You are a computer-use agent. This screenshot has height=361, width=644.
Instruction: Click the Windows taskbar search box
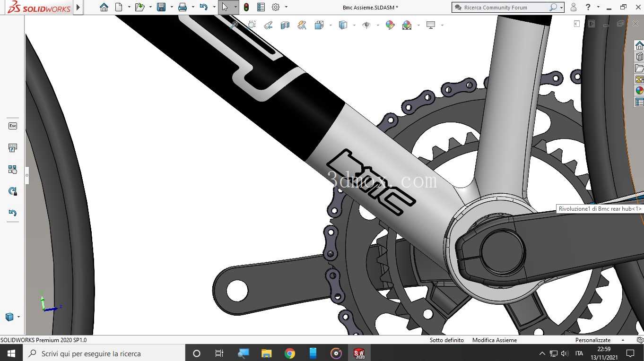[x=104, y=353]
